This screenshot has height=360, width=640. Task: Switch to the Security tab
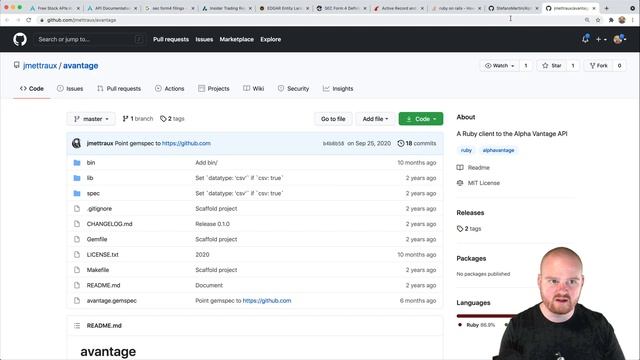(293, 89)
